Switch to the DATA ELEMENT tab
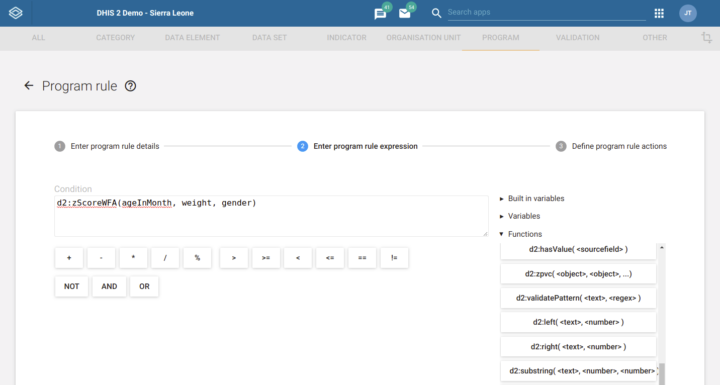Screen dimensions: 720x385 (192, 38)
